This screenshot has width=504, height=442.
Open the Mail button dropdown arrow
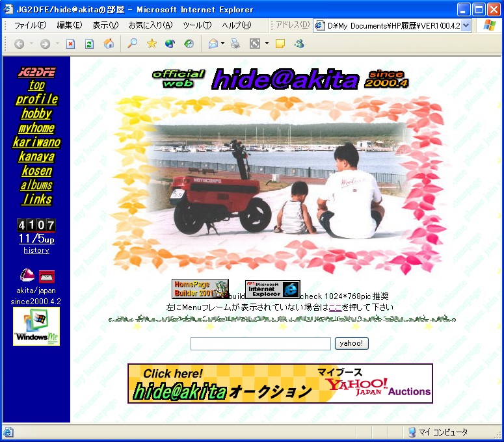(x=223, y=44)
